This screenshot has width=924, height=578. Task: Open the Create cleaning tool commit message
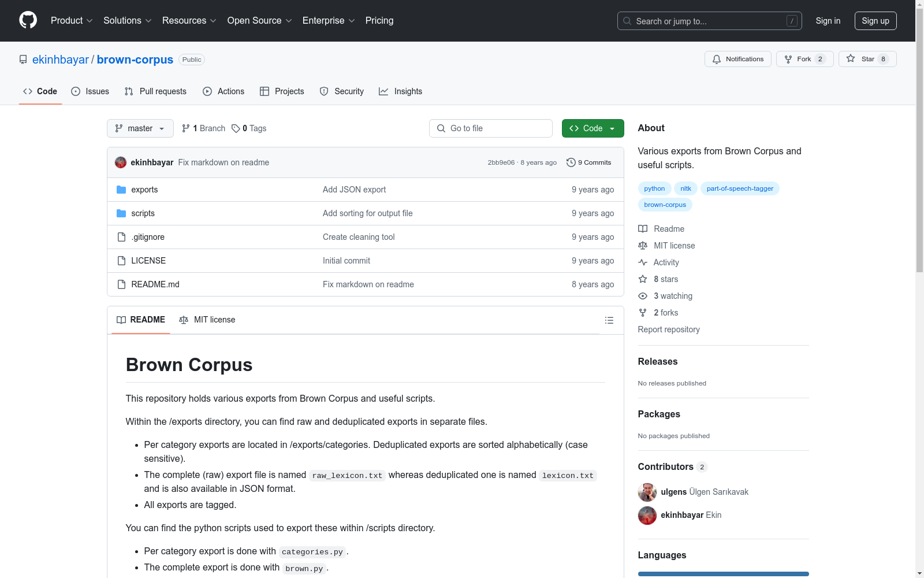359,237
